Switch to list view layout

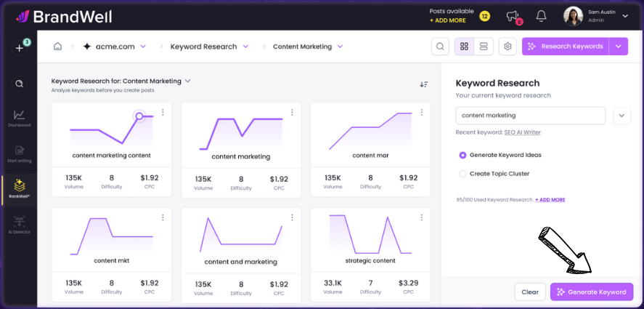click(484, 47)
